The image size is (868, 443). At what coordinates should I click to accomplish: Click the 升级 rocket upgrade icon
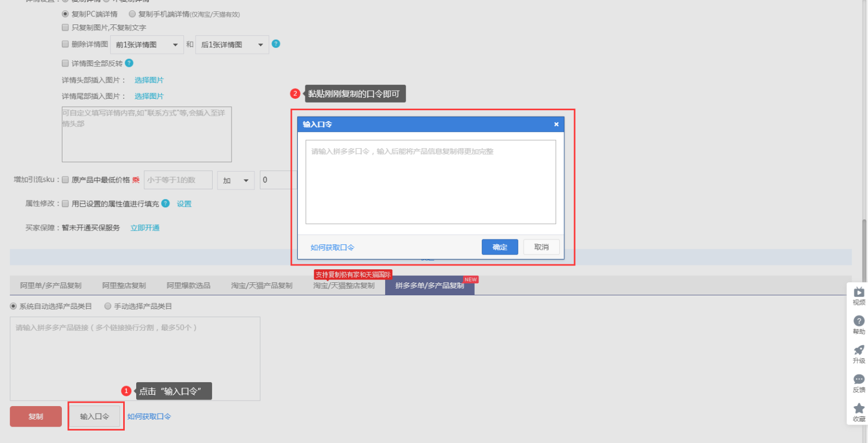pos(859,354)
